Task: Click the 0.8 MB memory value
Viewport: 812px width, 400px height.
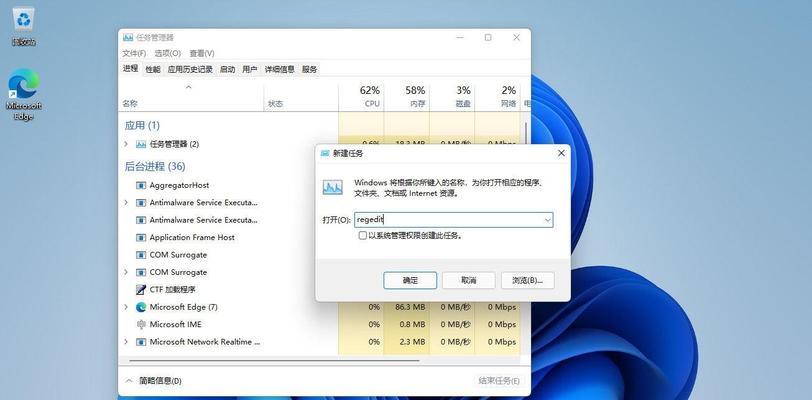Action: click(413, 324)
